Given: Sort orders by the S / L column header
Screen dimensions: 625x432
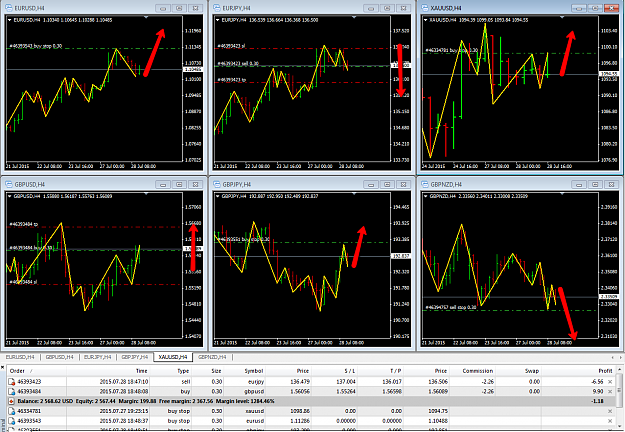Looking at the screenshot, I should tap(334, 371).
